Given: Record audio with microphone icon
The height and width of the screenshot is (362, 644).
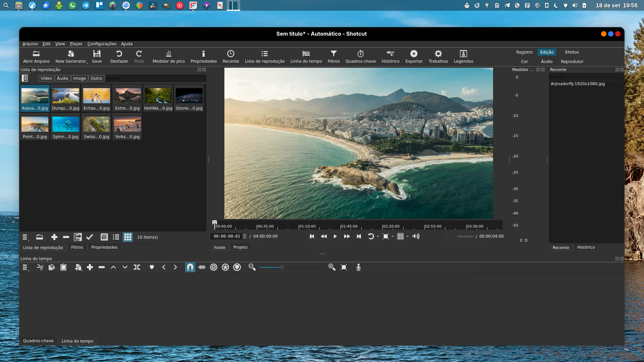Looking at the screenshot, I should (x=358, y=267).
